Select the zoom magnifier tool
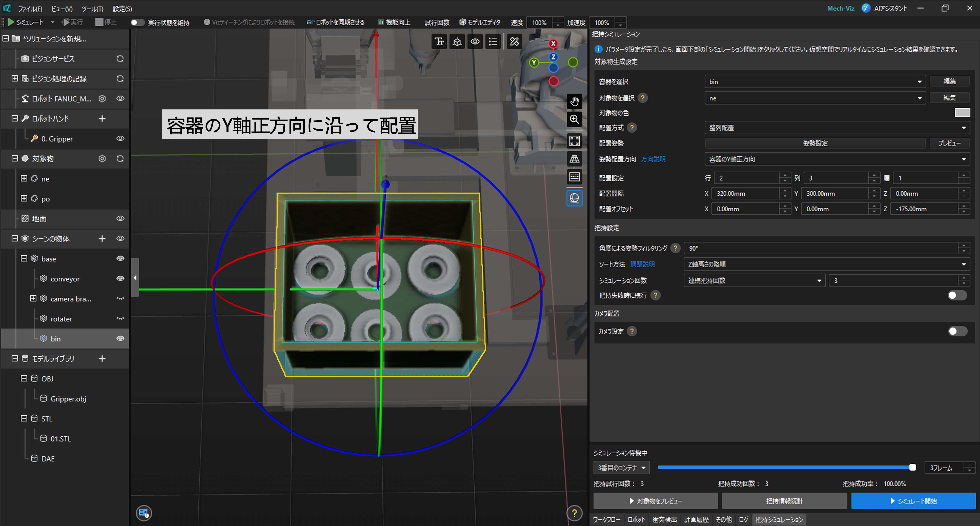 pos(574,120)
